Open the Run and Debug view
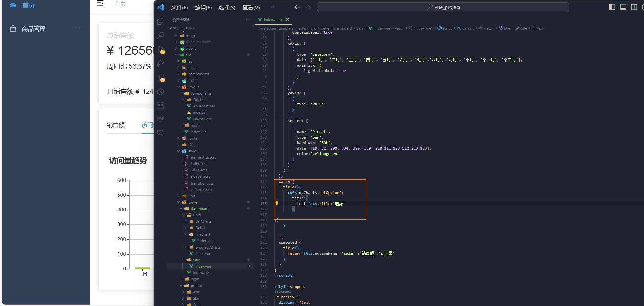The image size is (644, 306). (x=160, y=63)
